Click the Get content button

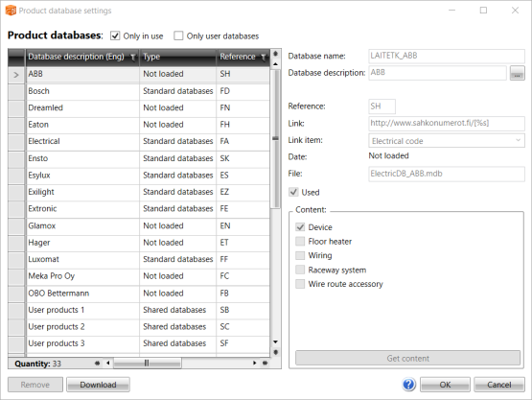click(x=407, y=358)
